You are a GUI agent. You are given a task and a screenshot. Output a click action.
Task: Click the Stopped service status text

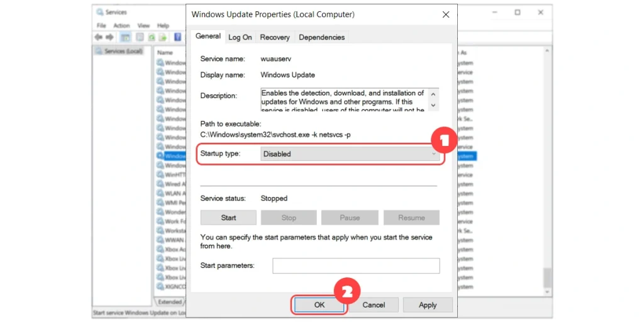coord(274,198)
